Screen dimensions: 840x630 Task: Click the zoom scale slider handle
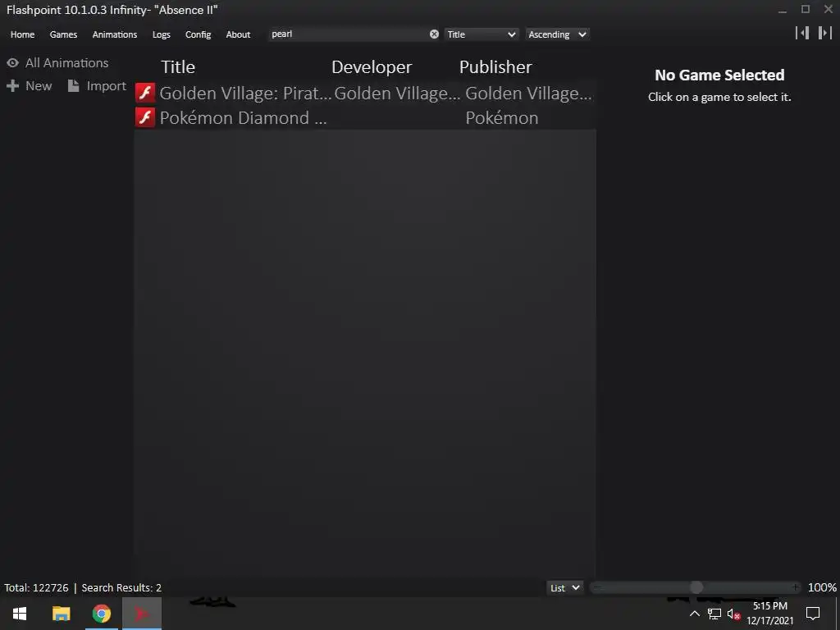click(696, 587)
